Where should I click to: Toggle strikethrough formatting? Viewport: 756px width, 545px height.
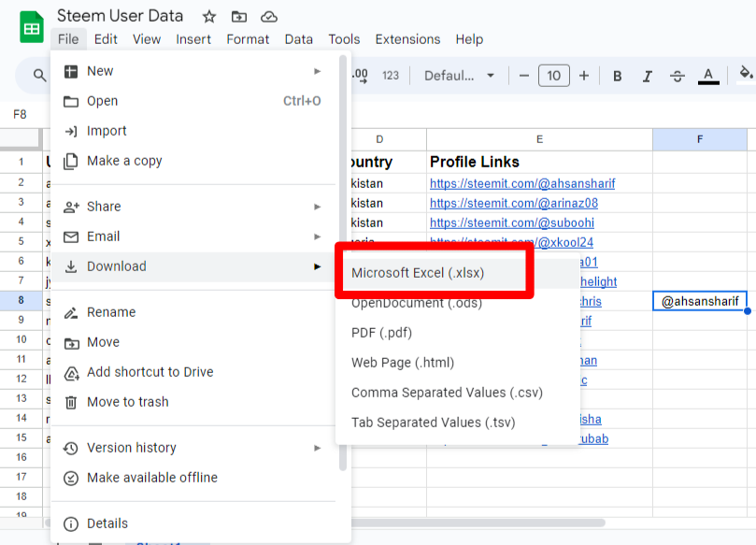click(x=678, y=76)
